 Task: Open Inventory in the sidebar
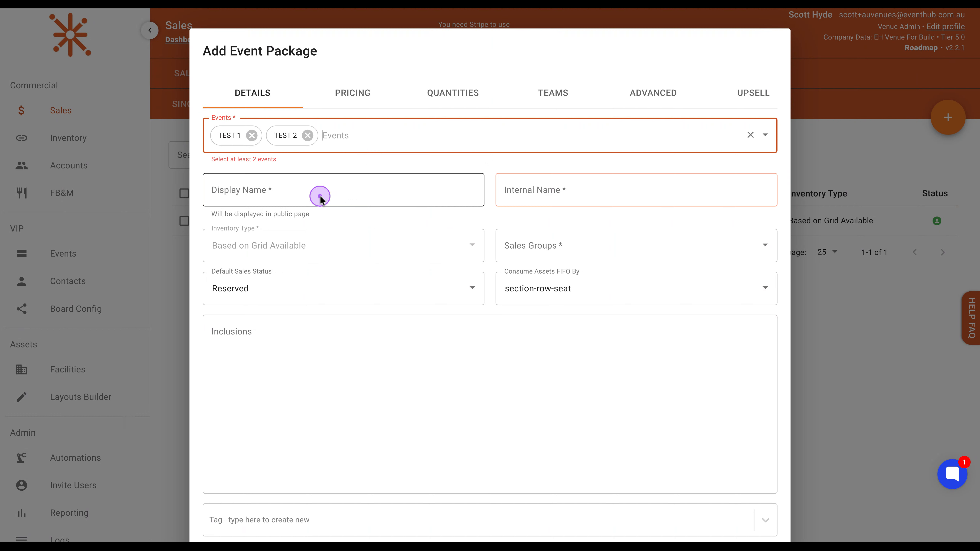[68, 138]
